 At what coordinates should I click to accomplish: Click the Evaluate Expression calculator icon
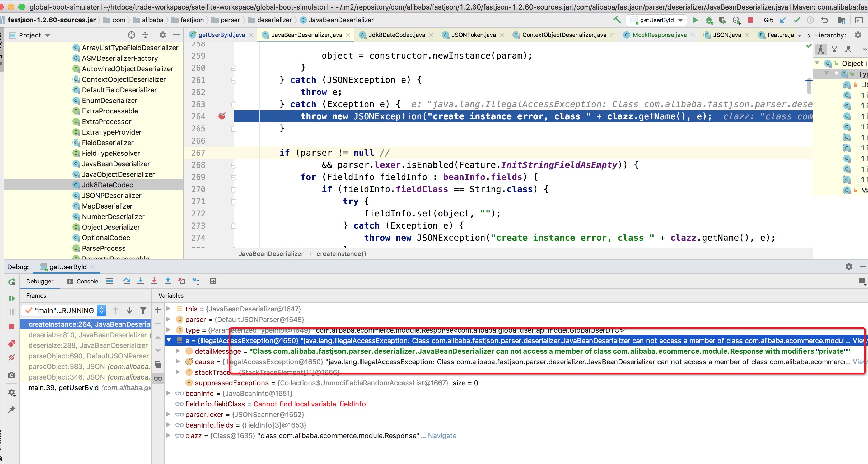[x=213, y=281]
